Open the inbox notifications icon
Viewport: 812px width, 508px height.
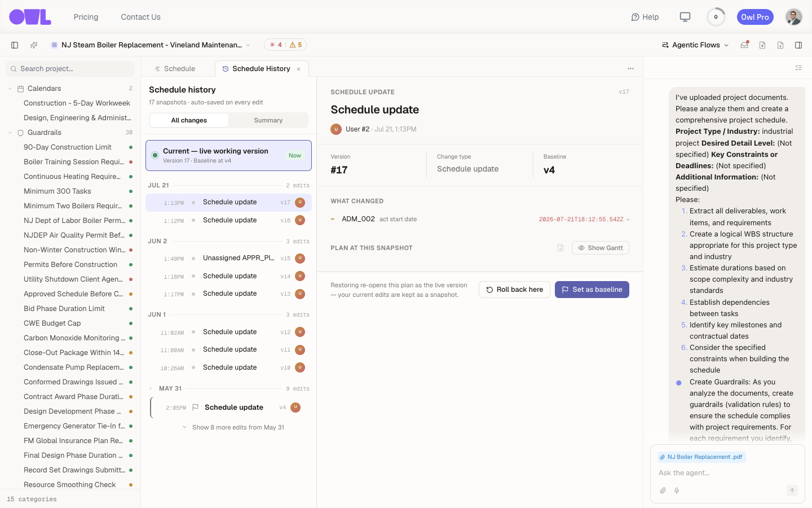pos(744,45)
